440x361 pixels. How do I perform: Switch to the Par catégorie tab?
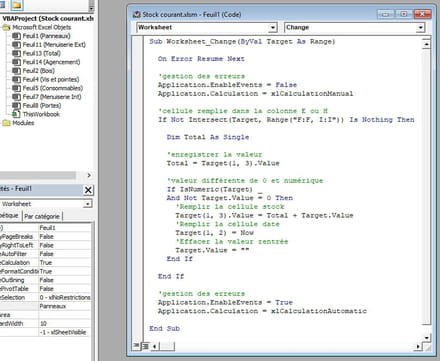point(42,216)
